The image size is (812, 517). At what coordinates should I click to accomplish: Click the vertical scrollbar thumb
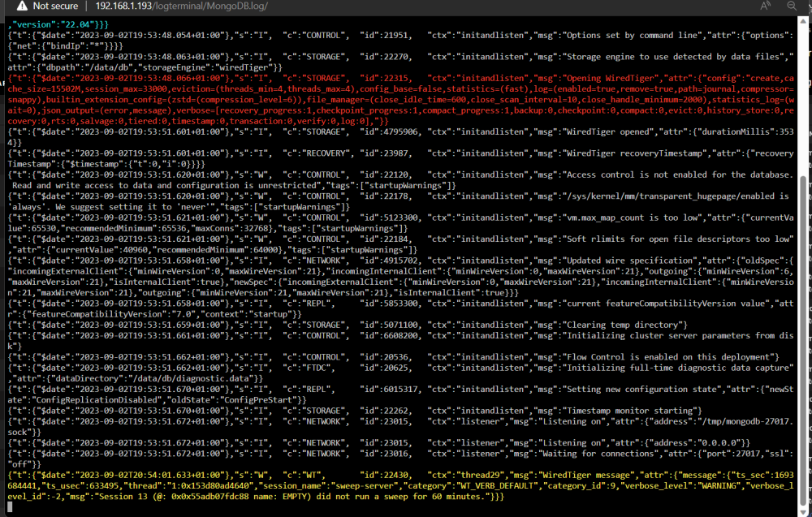[x=804, y=339]
